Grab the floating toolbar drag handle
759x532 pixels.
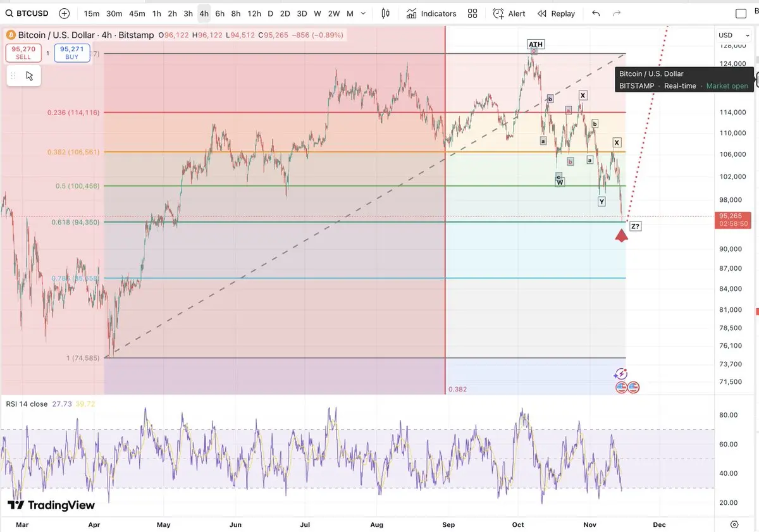click(13, 76)
